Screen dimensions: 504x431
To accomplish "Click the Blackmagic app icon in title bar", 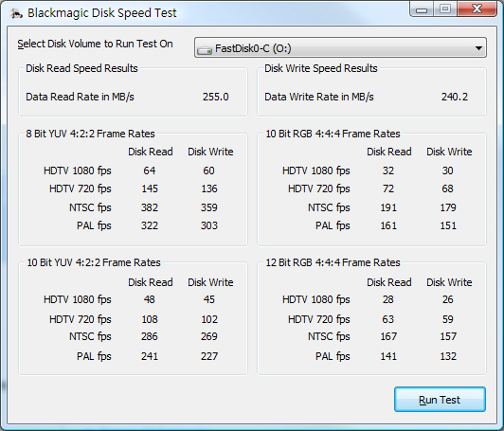I will coord(16,13).
